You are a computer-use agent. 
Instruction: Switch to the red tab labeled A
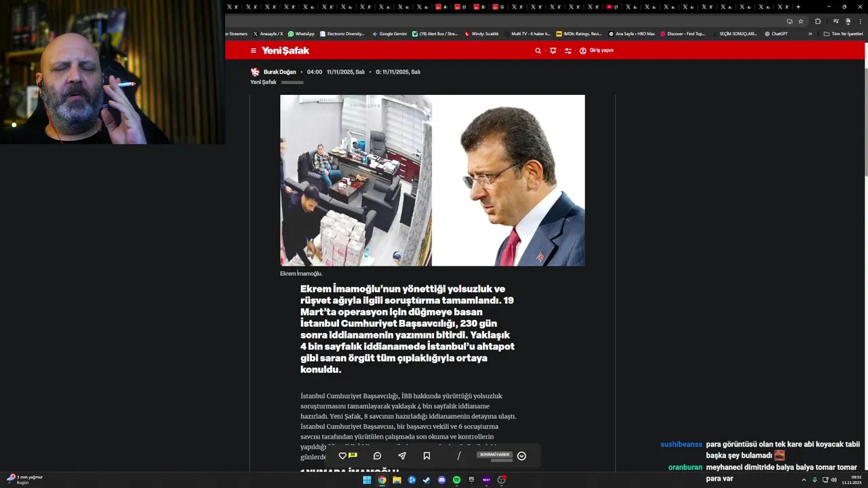(x=441, y=7)
